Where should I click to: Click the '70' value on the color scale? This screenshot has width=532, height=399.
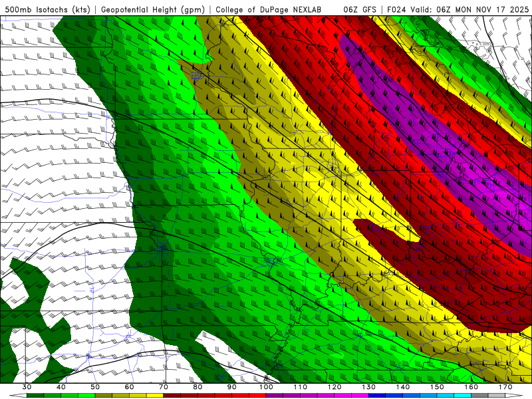coord(164,387)
